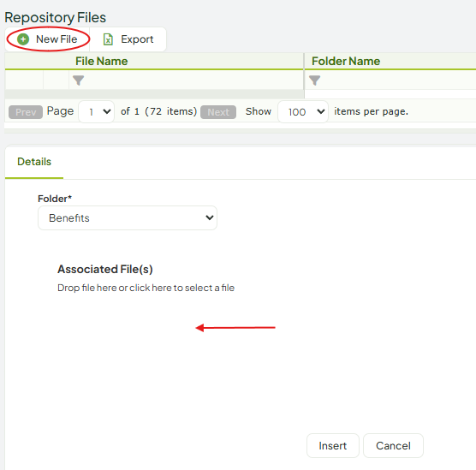Screen dimensions: 476x470
Task: Sort by File Name column header
Action: (101, 61)
